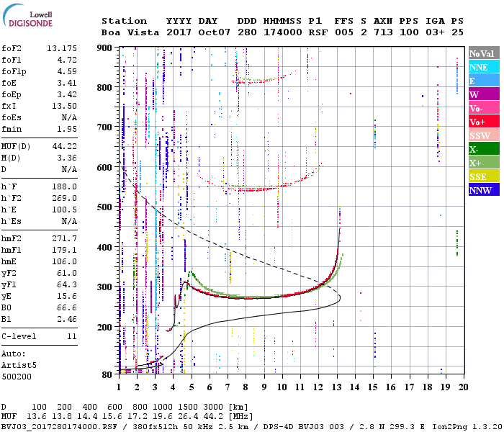Click the NNW blue legend swatch
Screen dimensions: 504x432
(483, 190)
